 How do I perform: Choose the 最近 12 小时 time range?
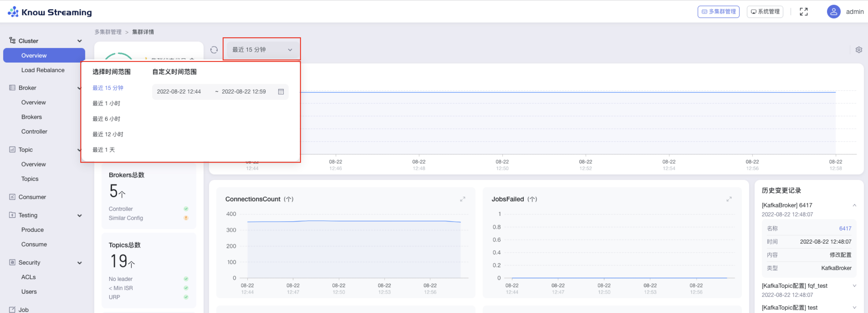(x=108, y=134)
